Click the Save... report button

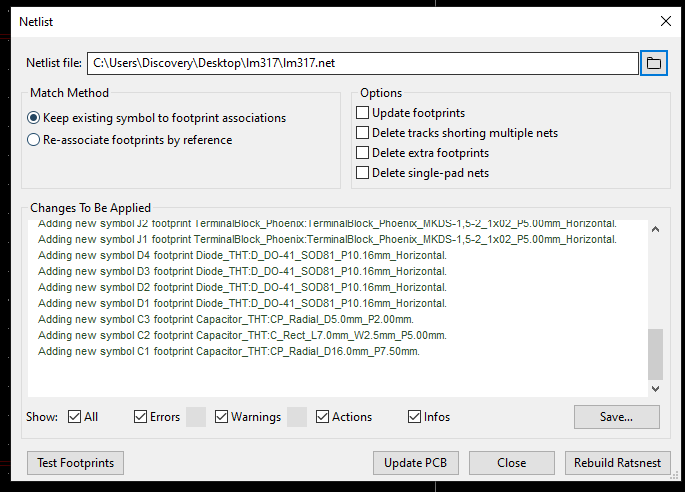click(x=616, y=416)
